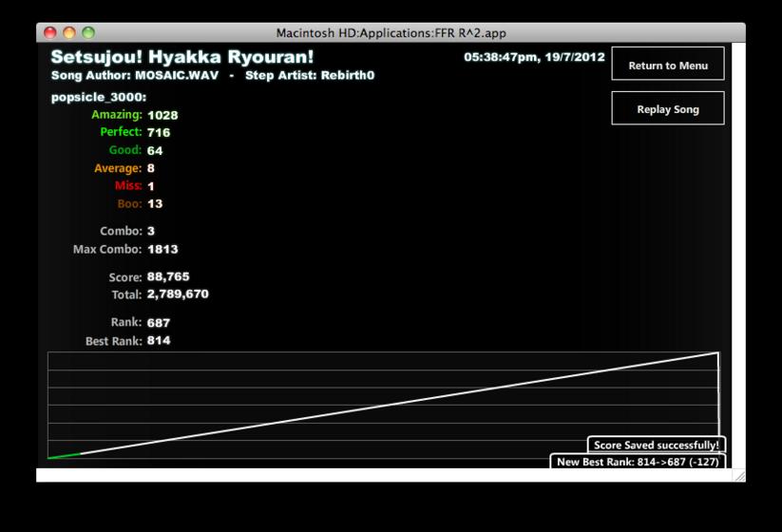Viewport: 782px width, 532px height.
Task: Close the window with red button
Action: [x=49, y=33]
